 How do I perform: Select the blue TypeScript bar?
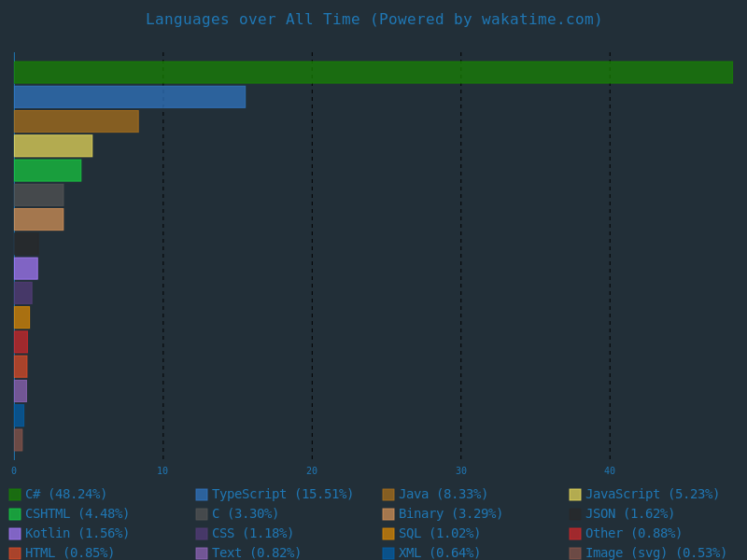(x=130, y=97)
